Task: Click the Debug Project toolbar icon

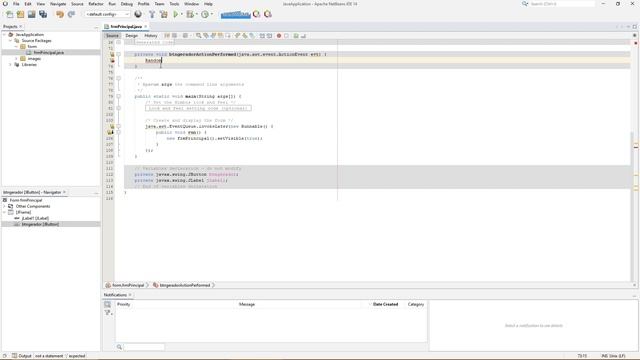Action: [190, 14]
